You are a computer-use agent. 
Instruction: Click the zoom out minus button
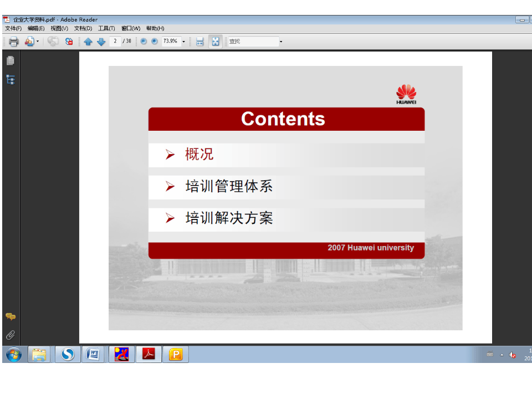tap(144, 42)
